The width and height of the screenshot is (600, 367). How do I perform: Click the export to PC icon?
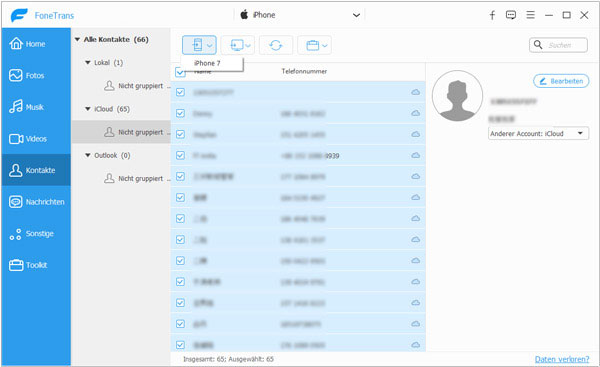click(x=236, y=46)
